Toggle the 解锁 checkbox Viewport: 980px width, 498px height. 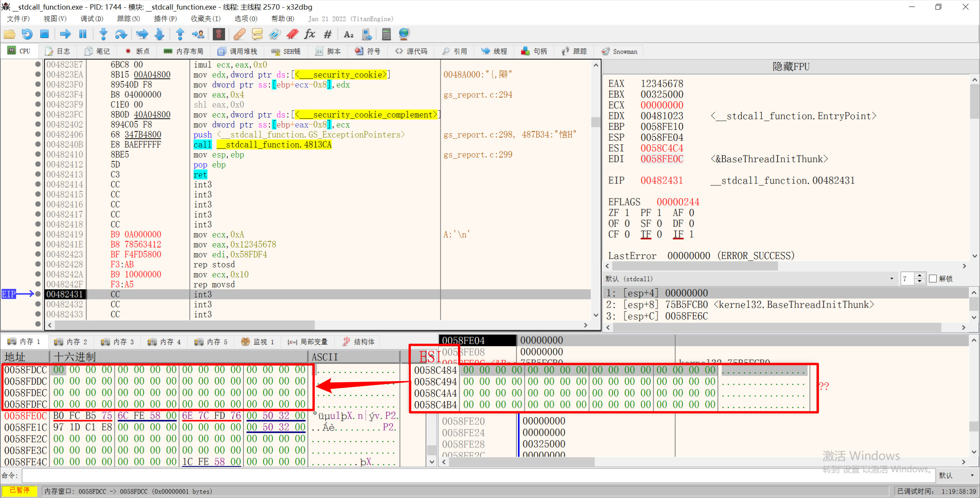[x=933, y=279]
